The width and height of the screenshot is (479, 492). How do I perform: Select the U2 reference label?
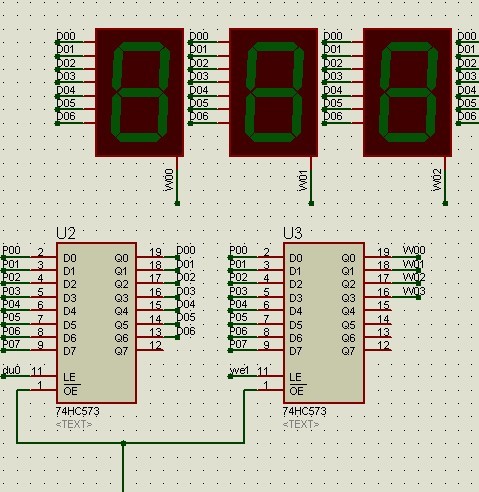coord(66,233)
